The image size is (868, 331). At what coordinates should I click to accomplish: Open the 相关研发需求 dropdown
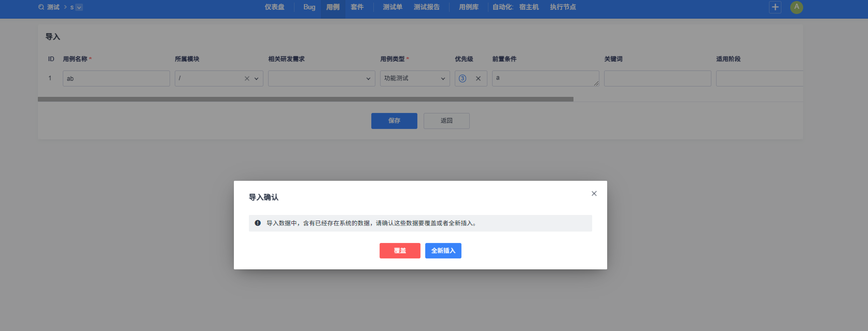tap(321, 79)
